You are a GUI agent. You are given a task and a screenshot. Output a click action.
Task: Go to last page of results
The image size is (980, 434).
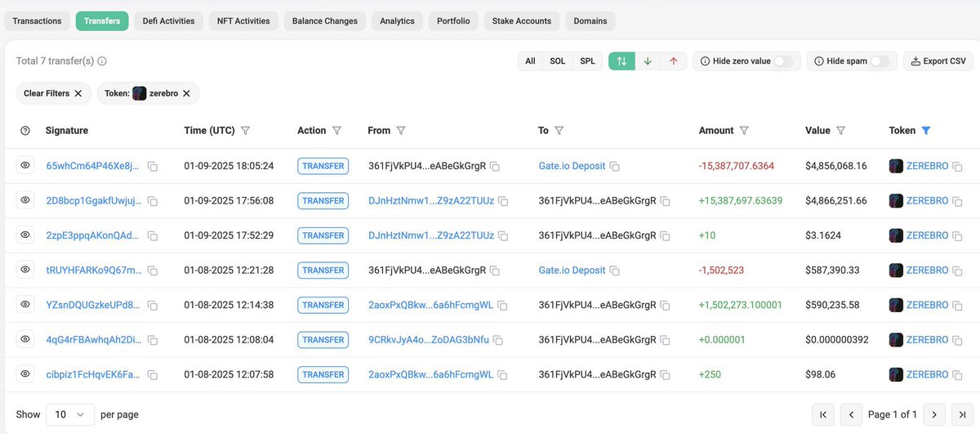coord(961,414)
